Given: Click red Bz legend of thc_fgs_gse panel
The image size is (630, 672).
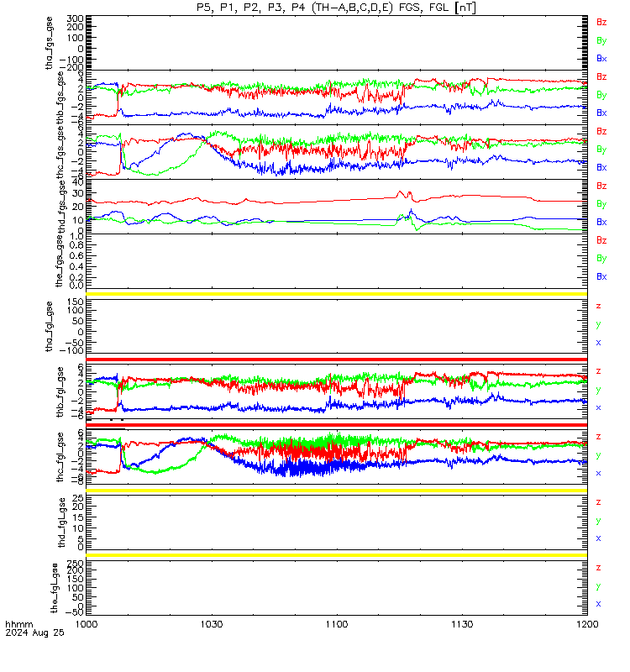Looking at the screenshot, I should (601, 132).
